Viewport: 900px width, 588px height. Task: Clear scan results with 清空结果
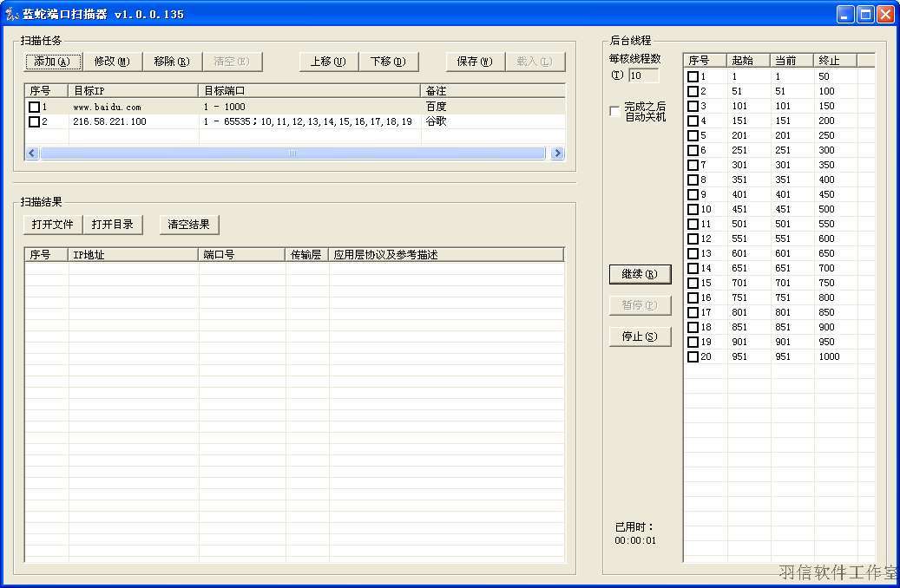point(188,224)
